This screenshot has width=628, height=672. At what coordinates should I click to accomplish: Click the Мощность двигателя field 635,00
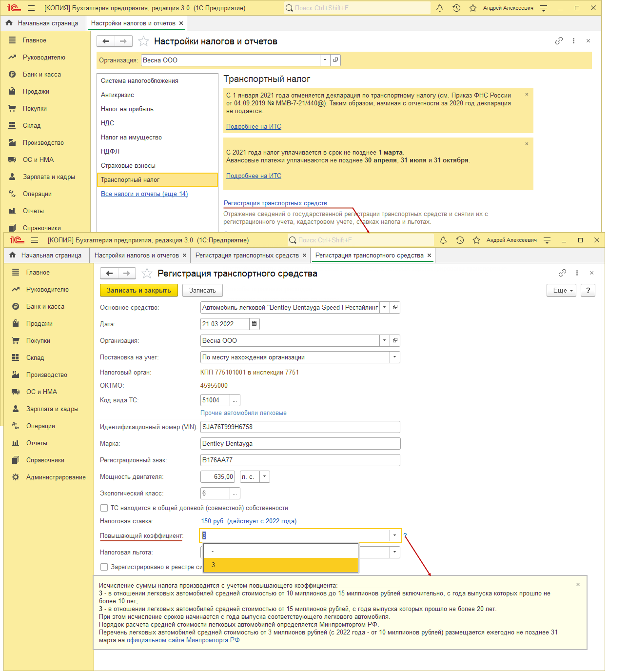tap(217, 476)
